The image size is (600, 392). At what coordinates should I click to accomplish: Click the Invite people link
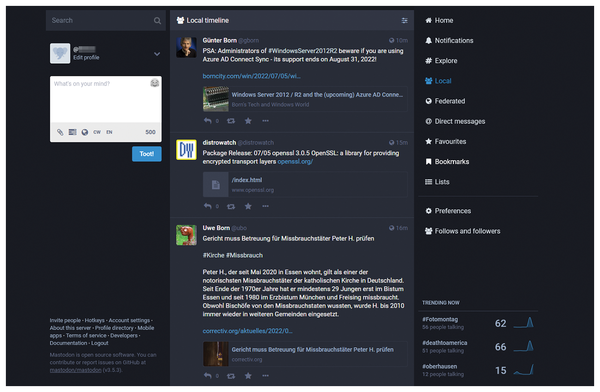click(x=65, y=320)
